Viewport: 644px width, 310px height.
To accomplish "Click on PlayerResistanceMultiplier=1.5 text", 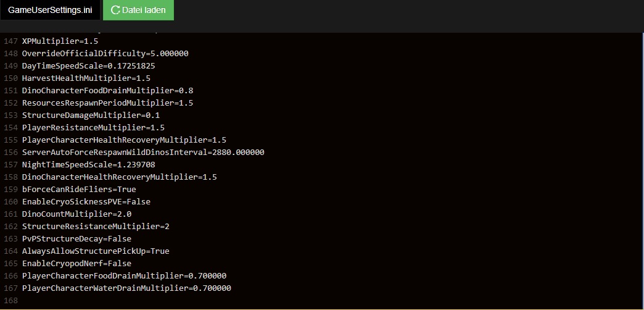I will 93,127.
